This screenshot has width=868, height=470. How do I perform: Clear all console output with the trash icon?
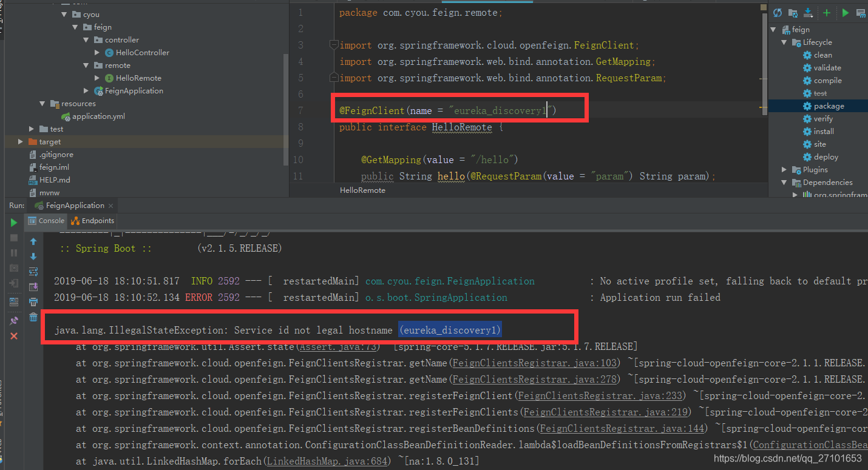33,317
